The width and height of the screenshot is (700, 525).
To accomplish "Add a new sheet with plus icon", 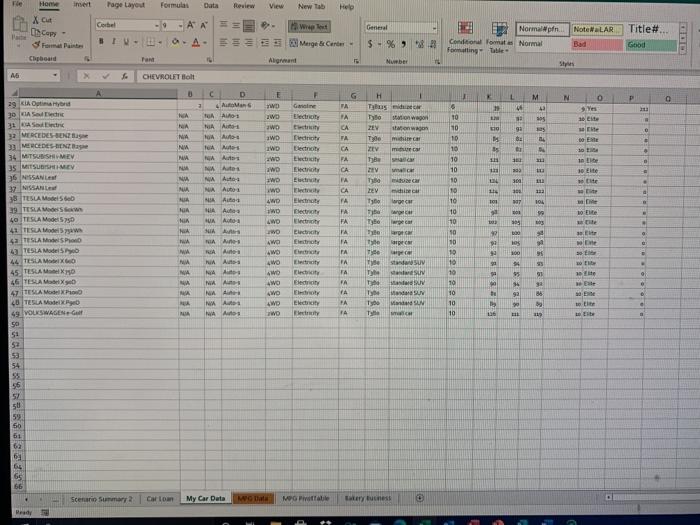I will [x=420, y=498].
